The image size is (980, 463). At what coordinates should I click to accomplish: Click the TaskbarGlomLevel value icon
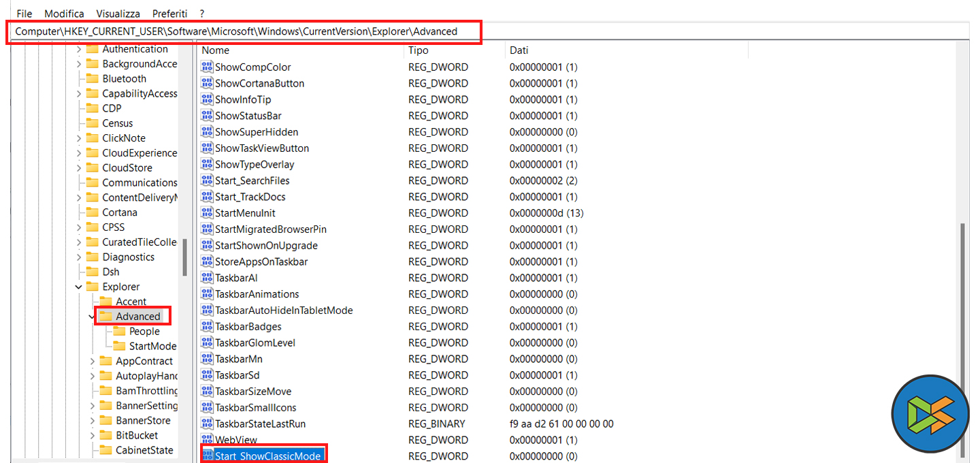(x=207, y=342)
